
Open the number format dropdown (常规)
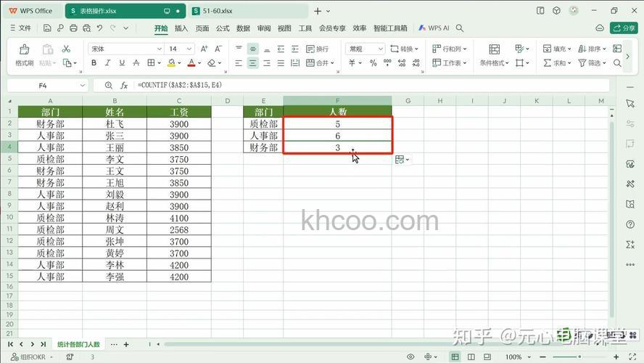(381, 49)
